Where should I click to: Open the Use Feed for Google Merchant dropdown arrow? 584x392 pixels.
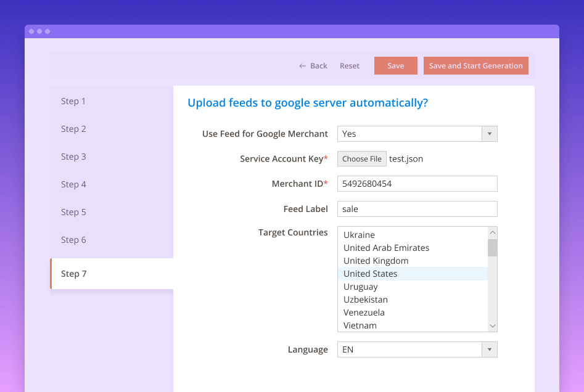point(490,133)
